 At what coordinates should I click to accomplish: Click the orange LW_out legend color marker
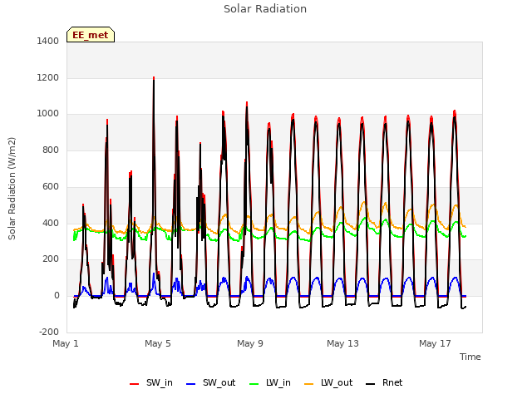pos(308,384)
